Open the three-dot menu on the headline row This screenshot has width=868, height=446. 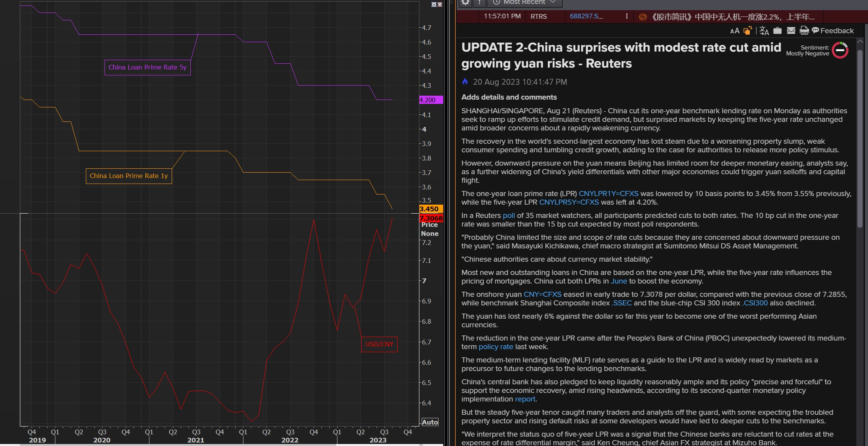[627, 16]
